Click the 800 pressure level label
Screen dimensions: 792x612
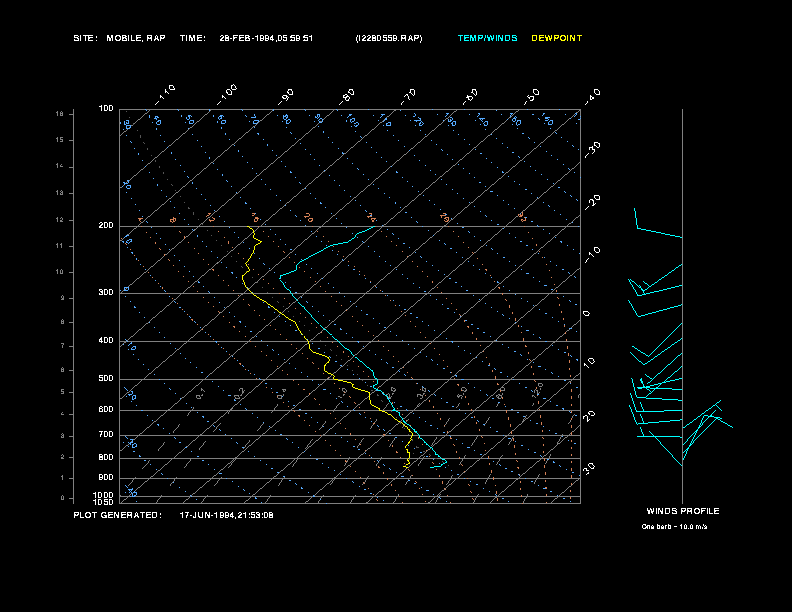click(x=106, y=457)
